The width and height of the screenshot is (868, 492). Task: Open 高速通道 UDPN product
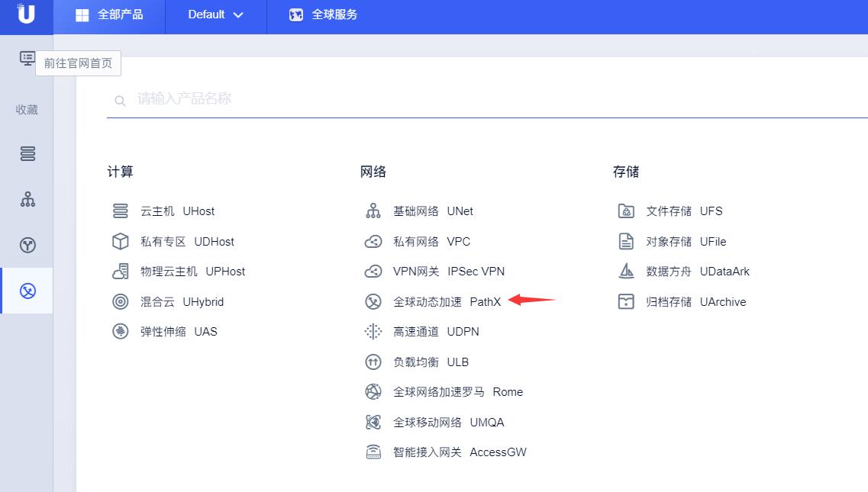coord(436,332)
